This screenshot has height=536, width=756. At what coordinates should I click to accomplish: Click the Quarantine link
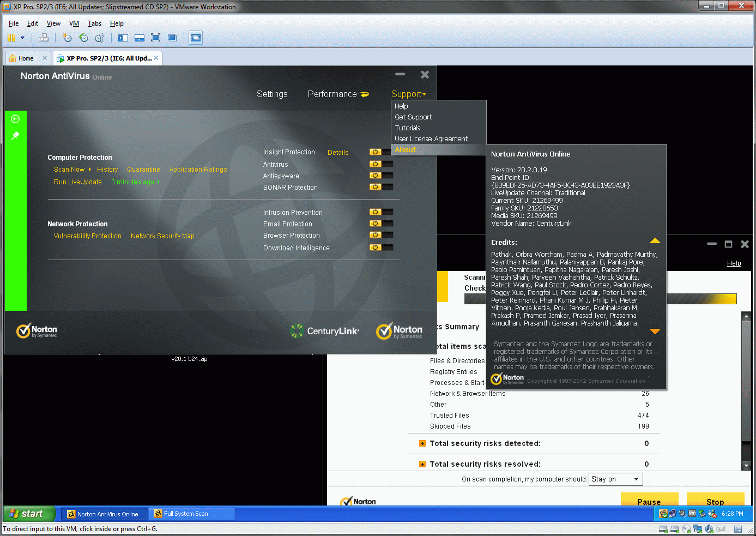143,170
